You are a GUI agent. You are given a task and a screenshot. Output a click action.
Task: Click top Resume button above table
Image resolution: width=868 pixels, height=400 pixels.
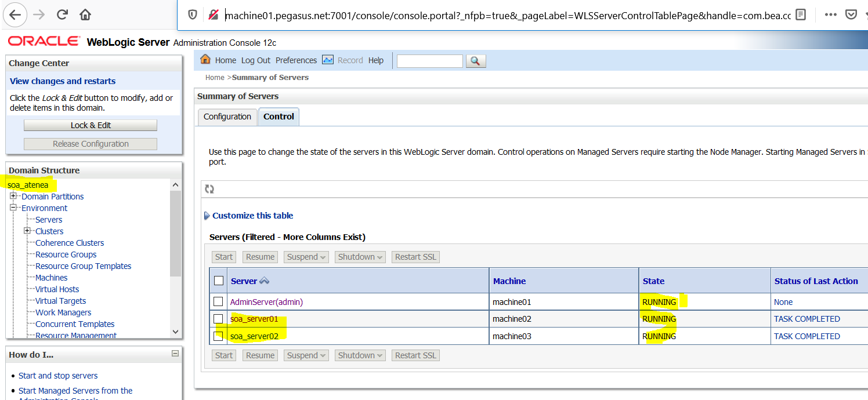260,257
